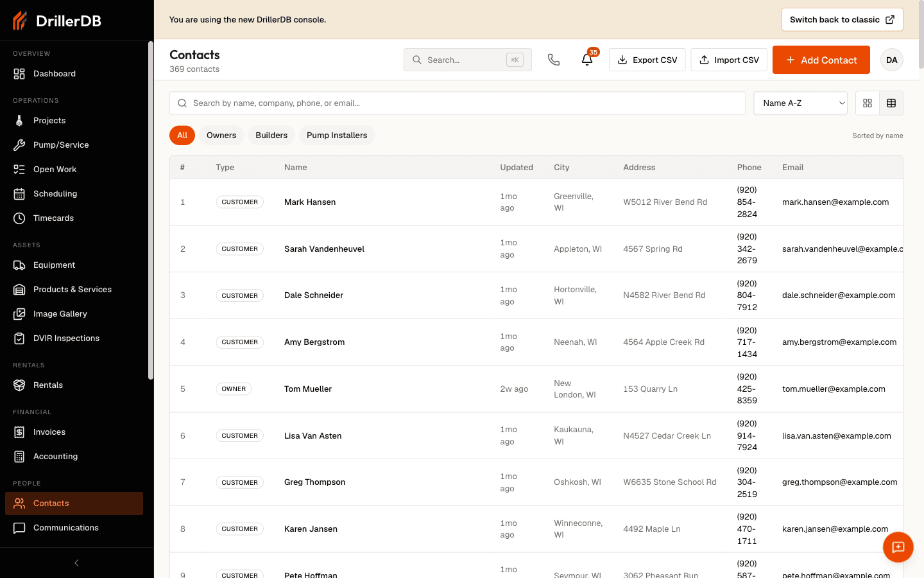Click the OWNER badge for Tom Mueller

(x=234, y=389)
